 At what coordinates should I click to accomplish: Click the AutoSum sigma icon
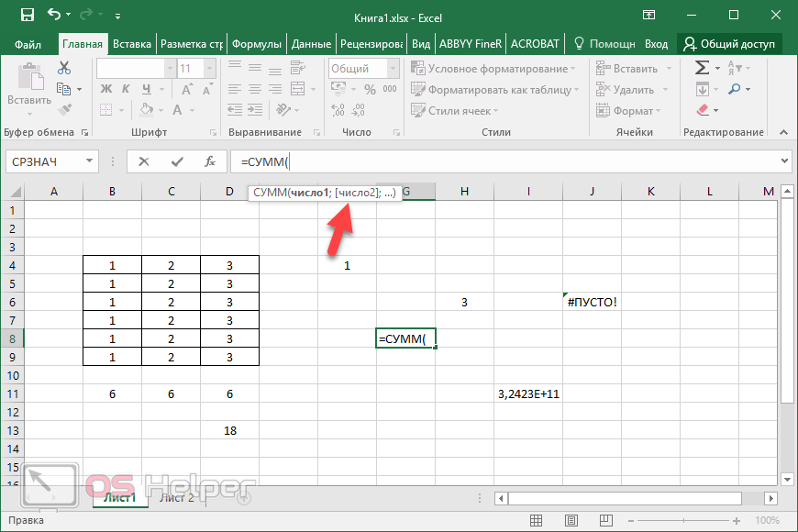[x=702, y=68]
